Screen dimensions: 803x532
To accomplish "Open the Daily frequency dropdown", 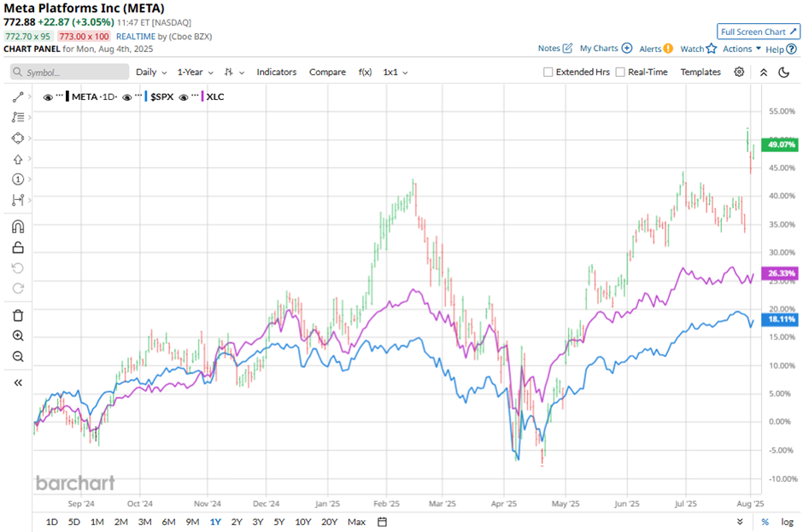I will [x=151, y=73].
